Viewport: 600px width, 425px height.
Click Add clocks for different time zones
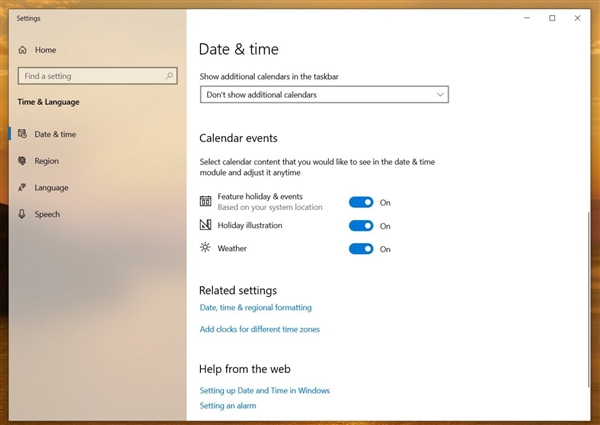(259, 329)
